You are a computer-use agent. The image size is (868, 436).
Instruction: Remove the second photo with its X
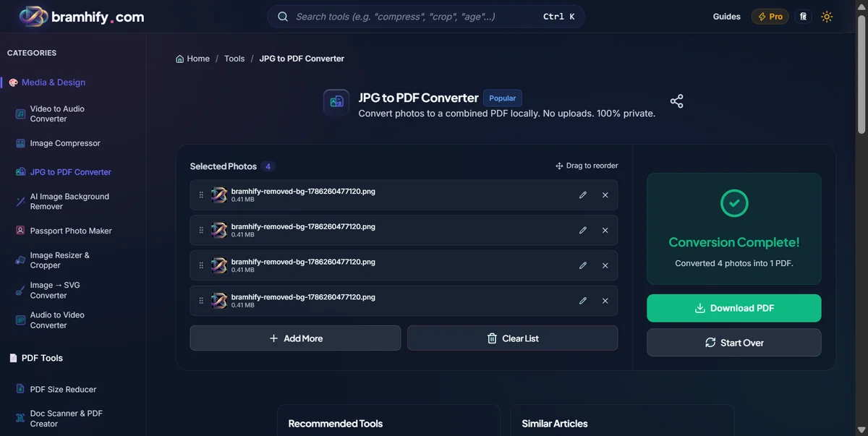[x=605, y=231]
